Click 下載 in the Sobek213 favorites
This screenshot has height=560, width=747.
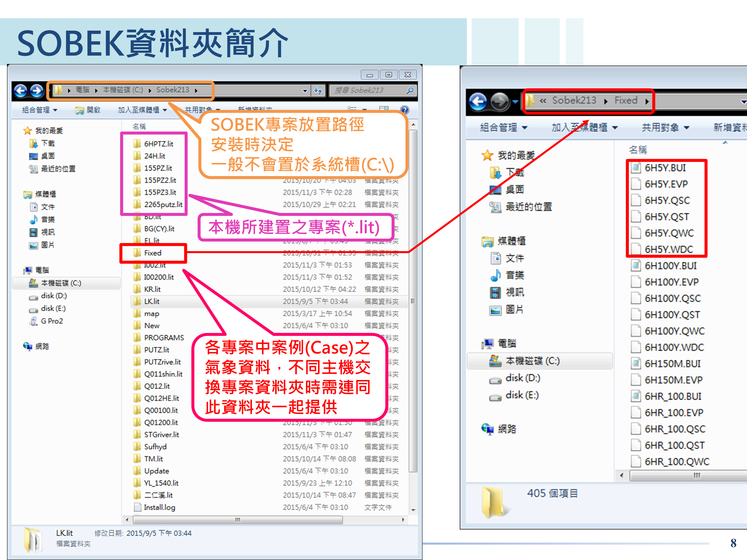pyautogui.click(x=42, y=143)
